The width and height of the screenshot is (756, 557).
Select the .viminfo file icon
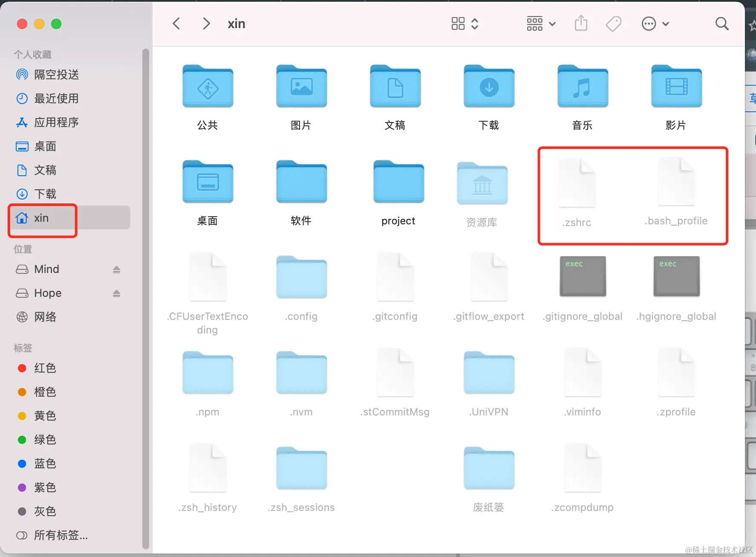583,372
